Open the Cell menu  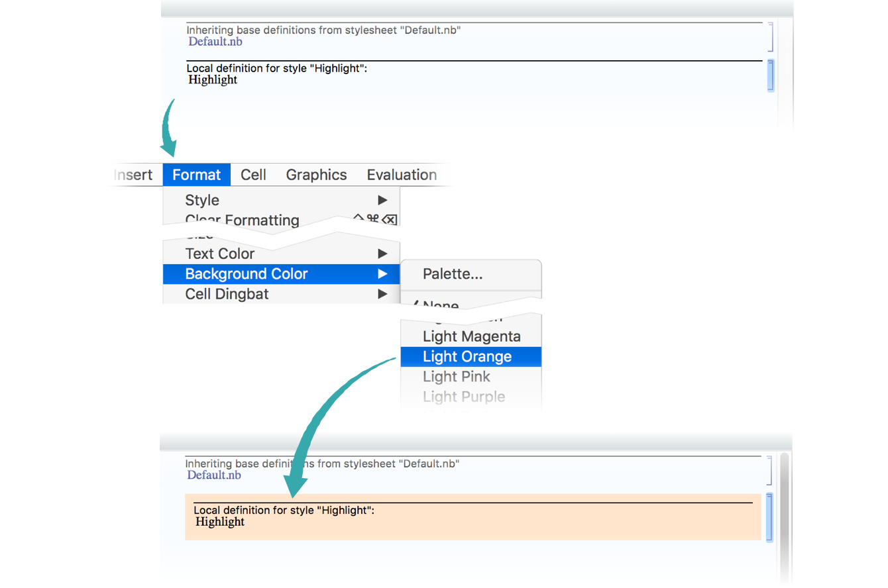(x=253, y=175)
